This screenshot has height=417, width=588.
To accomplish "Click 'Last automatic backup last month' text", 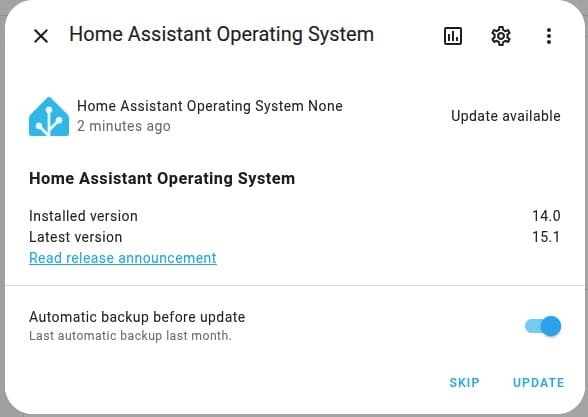I will point(130,336).
